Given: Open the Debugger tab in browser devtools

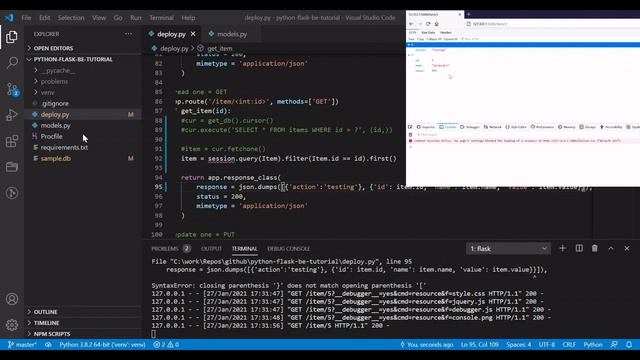Looking at the screenshot, I should click(x=470, y=127).
